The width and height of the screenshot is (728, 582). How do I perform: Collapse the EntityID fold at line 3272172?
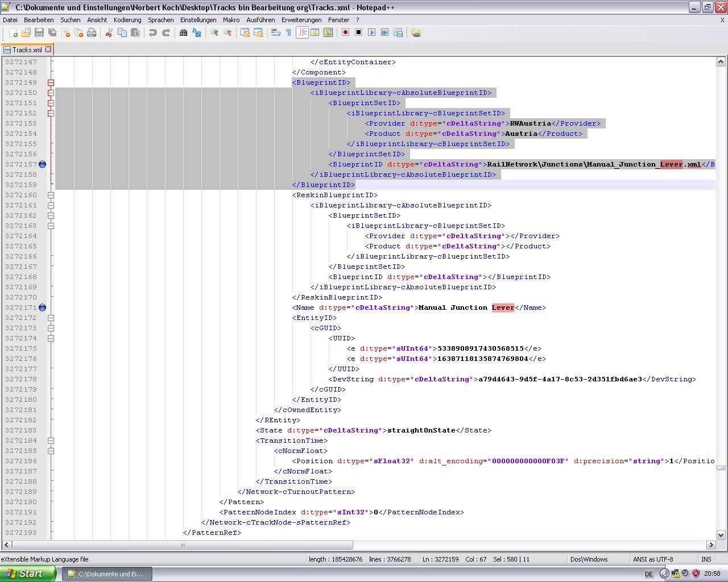51,318
